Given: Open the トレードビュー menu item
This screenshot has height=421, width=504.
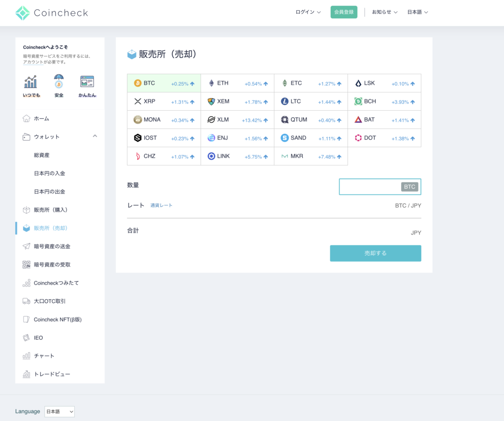Looking at the screenshot, I should pos(52,374).
